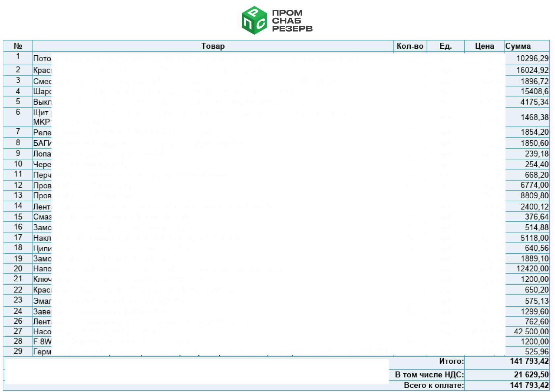Screen dimensions: 555x392
Task: Click the № column header
Action: (18, 46)
